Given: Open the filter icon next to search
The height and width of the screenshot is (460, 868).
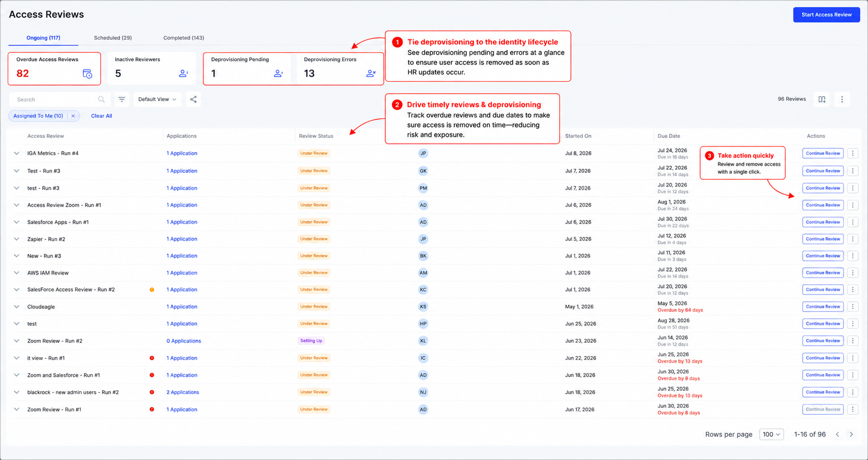Looking at the screenshot, I should [x=122, y=99].
